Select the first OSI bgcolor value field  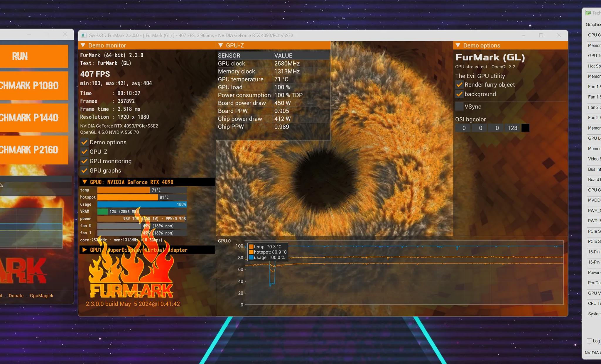click(463, 128)
